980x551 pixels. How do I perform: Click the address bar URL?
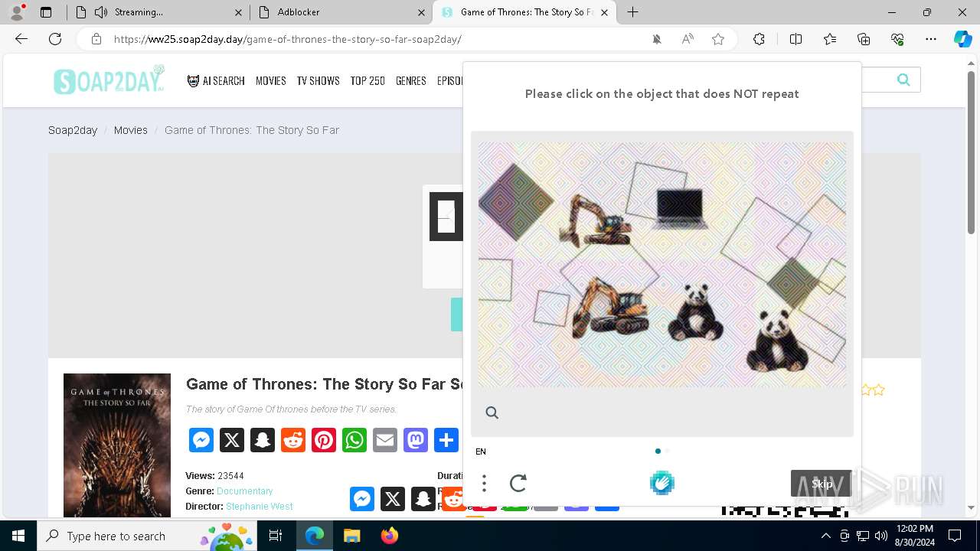click(288, 39)
